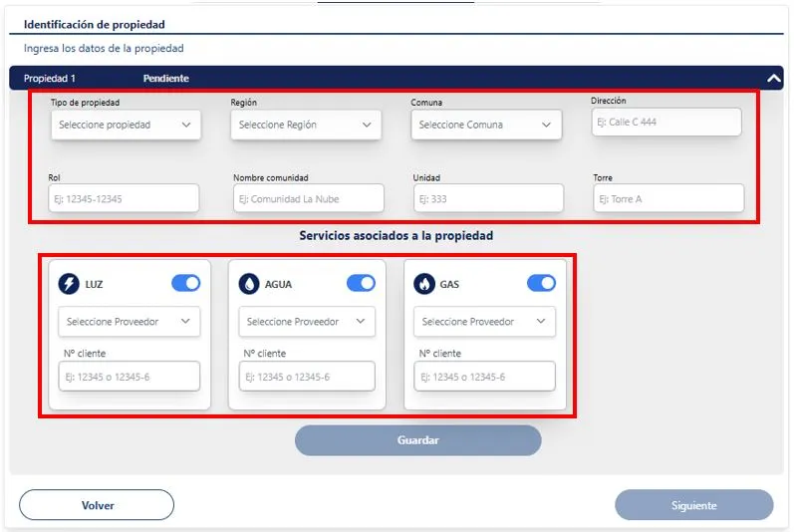The width and height of the screenshot is (794, 532).
Task: Toggle the GAS service switch
Action: pyautogui.click(x=541, y=284)
